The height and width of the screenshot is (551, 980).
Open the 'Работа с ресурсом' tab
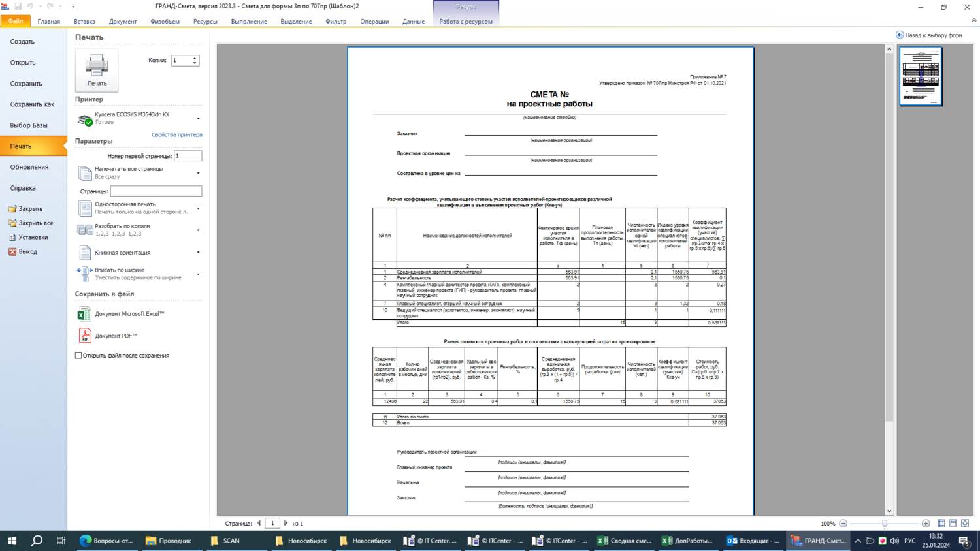(x=466, y=22)
